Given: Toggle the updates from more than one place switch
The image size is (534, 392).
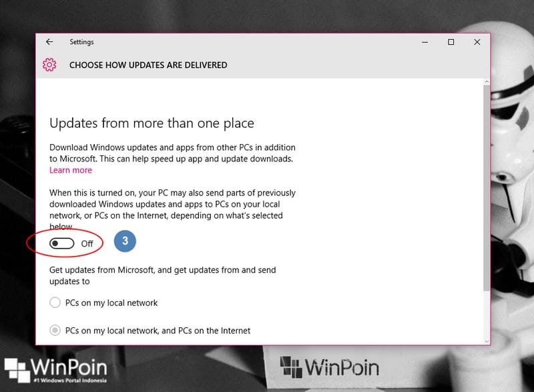Looking at the screenshot, I should pyautogui.click(x=62, y=243).
